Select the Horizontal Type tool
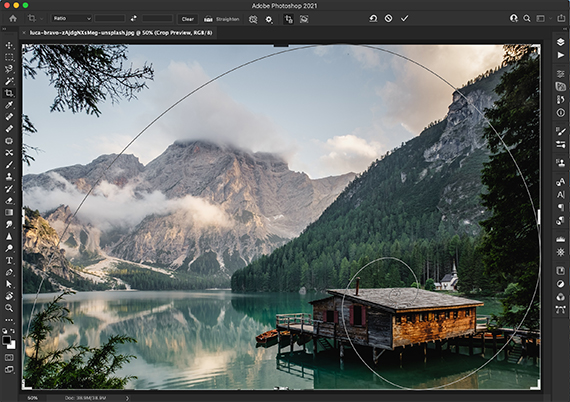570x402 pixels. (9, 260)
